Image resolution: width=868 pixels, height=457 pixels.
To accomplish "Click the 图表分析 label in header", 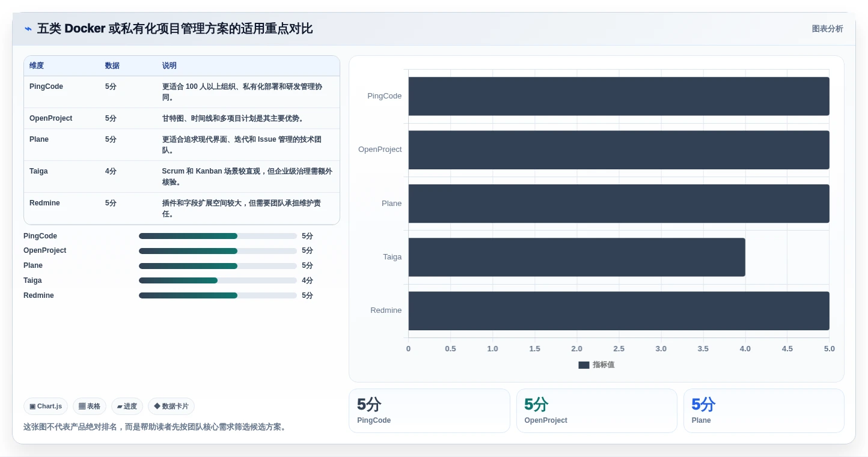I will (827, 29).
